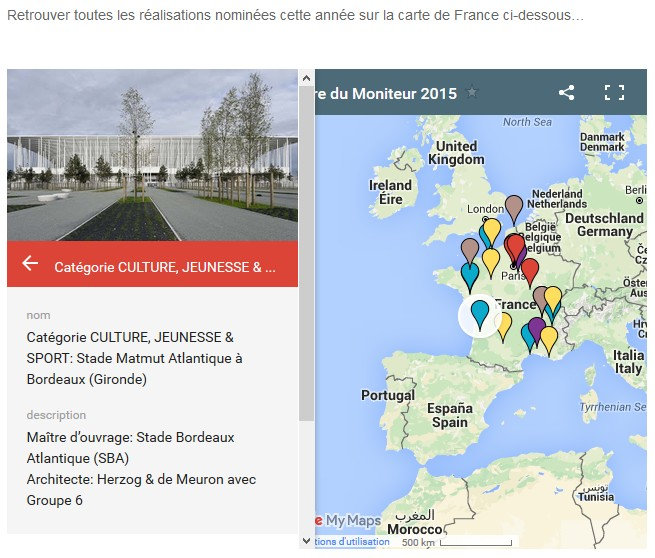The image size is (655, 558).
Task: Select the highlighted blue pin near Bordeaux
Action: (479, 315)
